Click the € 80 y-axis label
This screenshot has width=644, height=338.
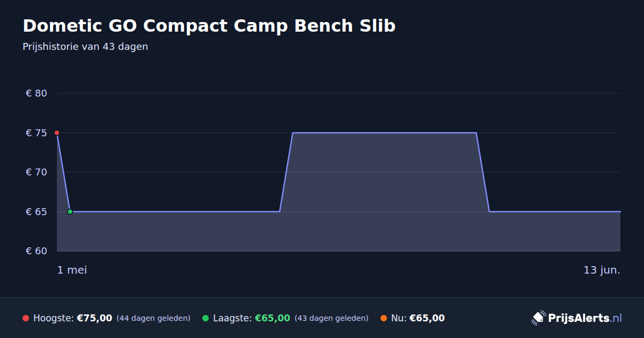[36, 93]
